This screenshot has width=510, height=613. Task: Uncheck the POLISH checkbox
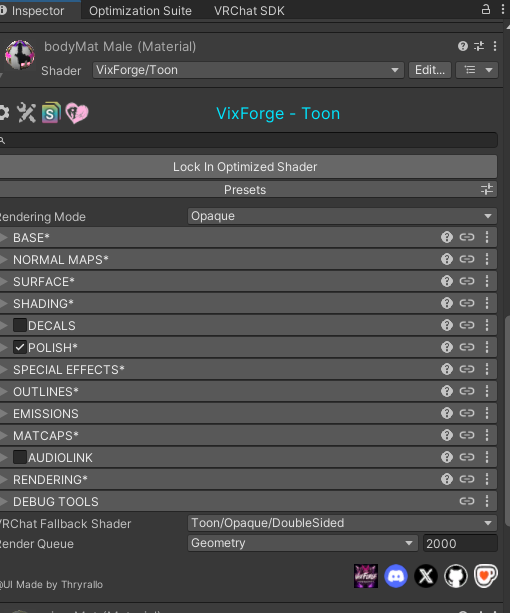click(20, 347)
